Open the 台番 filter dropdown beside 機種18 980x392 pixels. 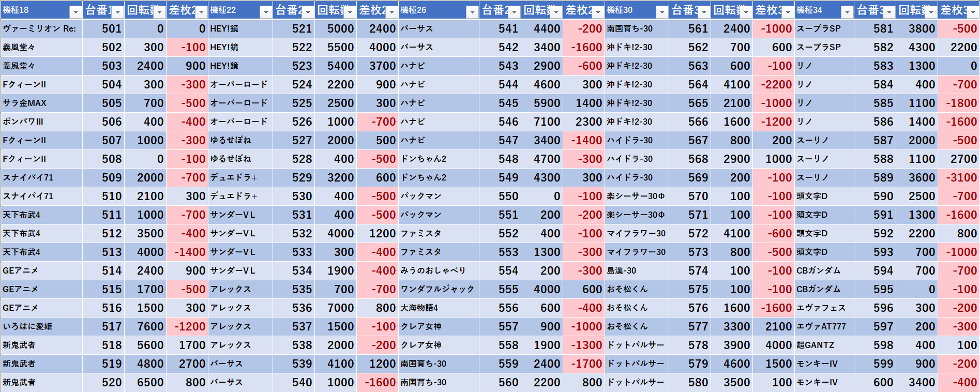click(x=118, y=12)
